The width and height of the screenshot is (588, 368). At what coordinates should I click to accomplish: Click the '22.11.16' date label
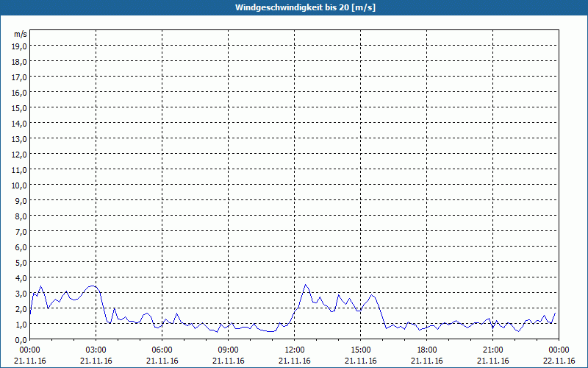pos(559,361)
